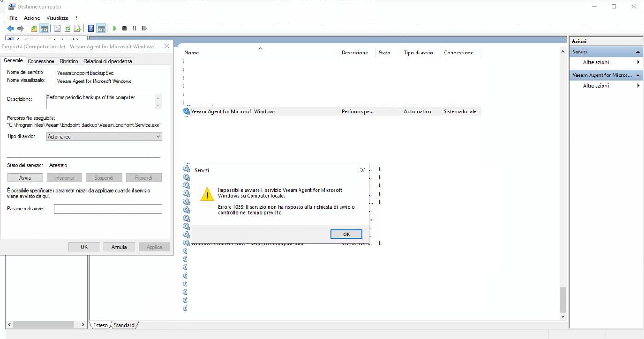Viewport: 644px width, 339px height.
Task: Click the Gestione computer title bar app icon
Action: point(11,6)
